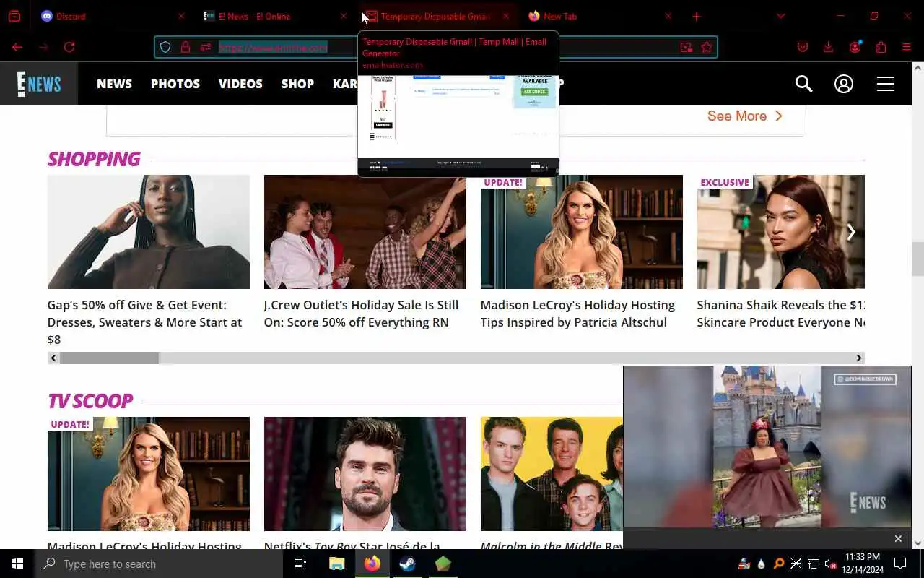Expand the list all tabs dropdown
924x578 pixels.
pyautogui.click(x=780, y=16)
